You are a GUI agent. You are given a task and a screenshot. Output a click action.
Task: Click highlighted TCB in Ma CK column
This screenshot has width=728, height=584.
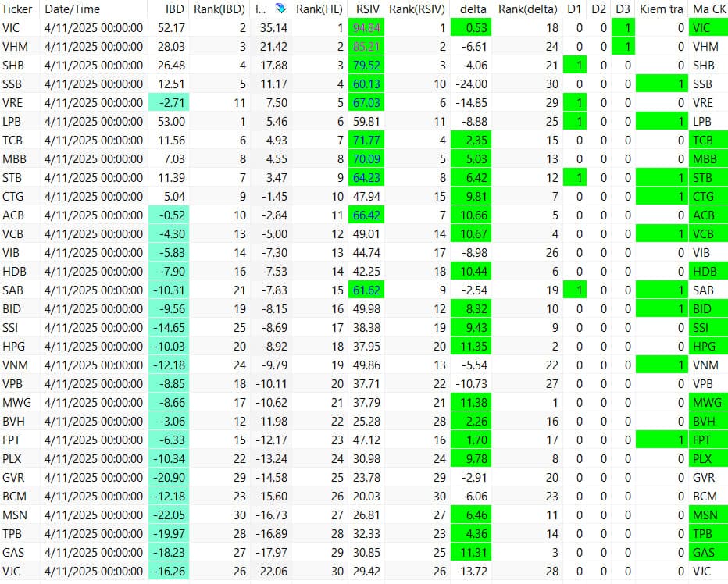[708, 141]
